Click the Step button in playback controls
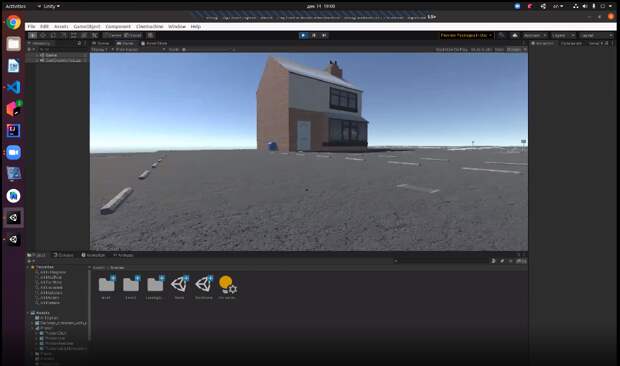This screenshot has height=366, width=620. [x=324, y=36]
